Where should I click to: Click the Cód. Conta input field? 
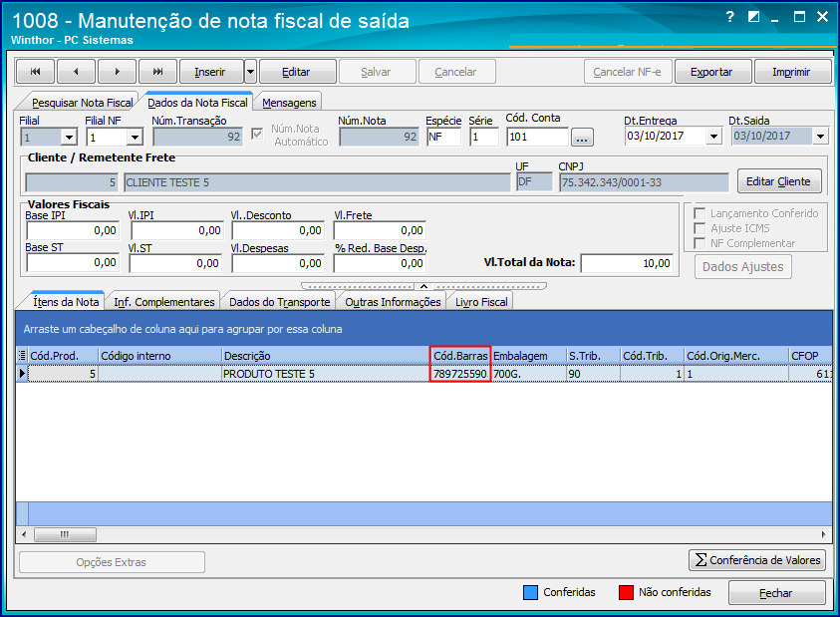tap(537, 137)
